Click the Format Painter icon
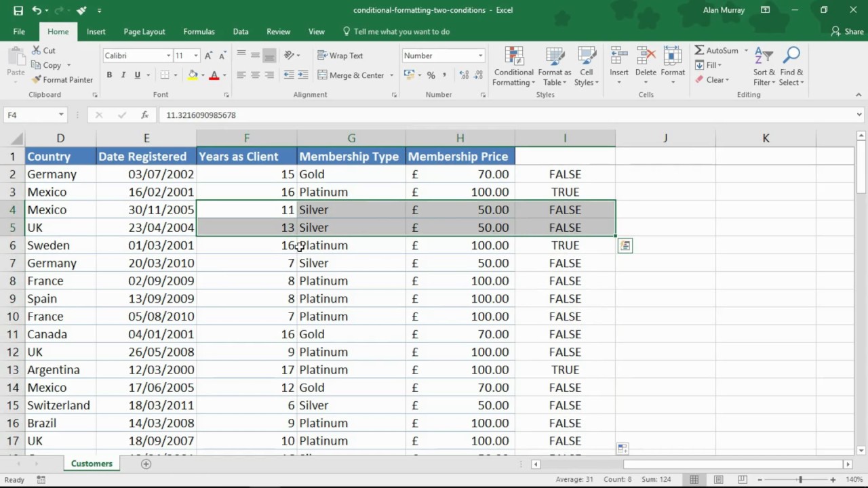The width and height of the screenshot is (868, 488). tap(37, 79)
